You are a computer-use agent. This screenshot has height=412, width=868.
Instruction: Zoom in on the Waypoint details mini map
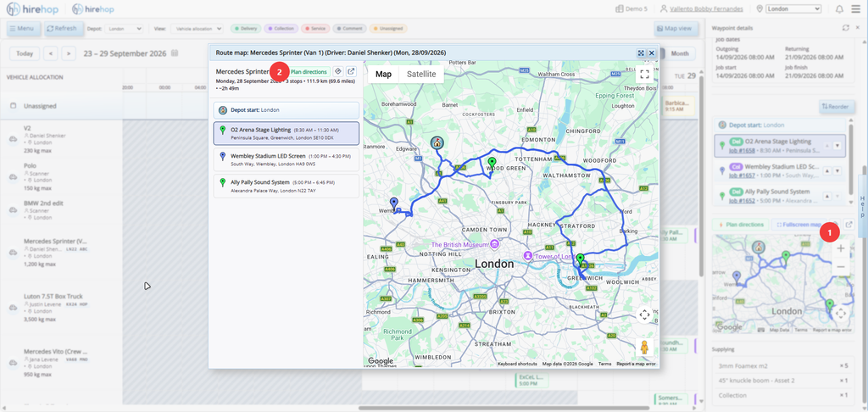pos(840,248)
